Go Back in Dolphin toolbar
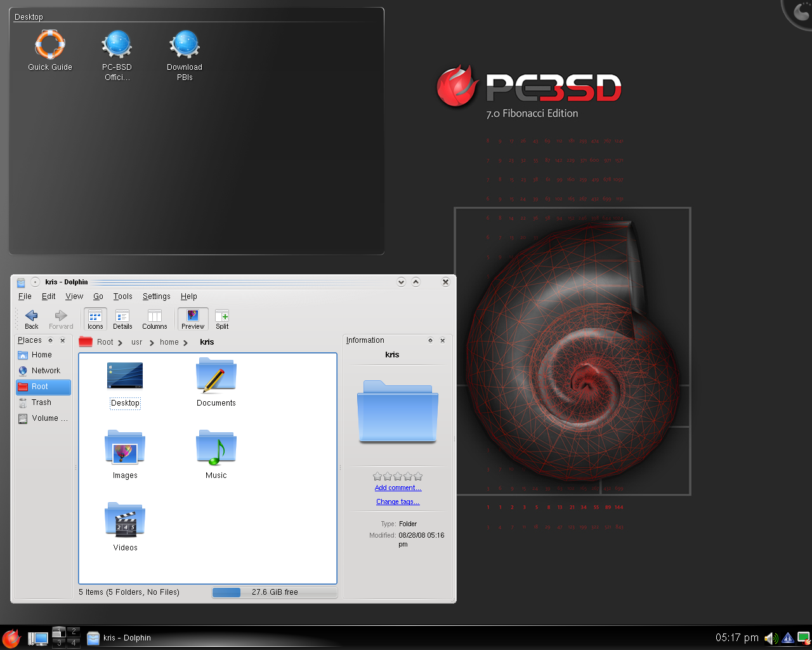 pyautogui.click(x=32, y=319)
